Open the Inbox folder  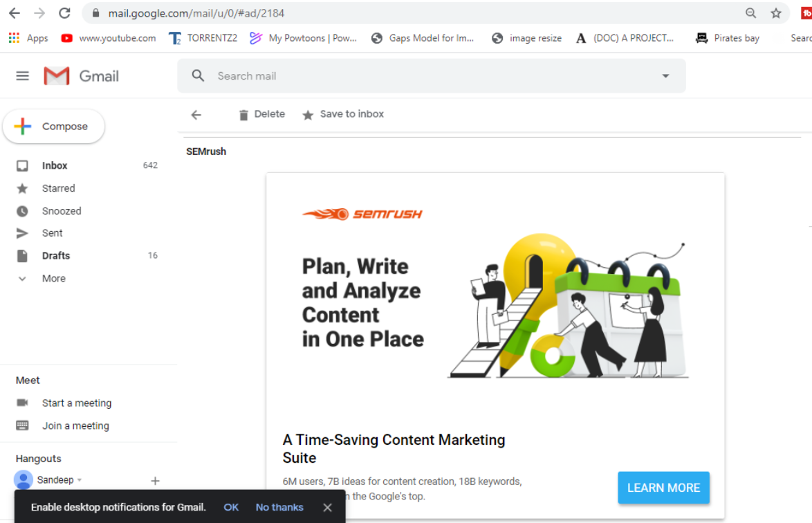tap(55, 165)
